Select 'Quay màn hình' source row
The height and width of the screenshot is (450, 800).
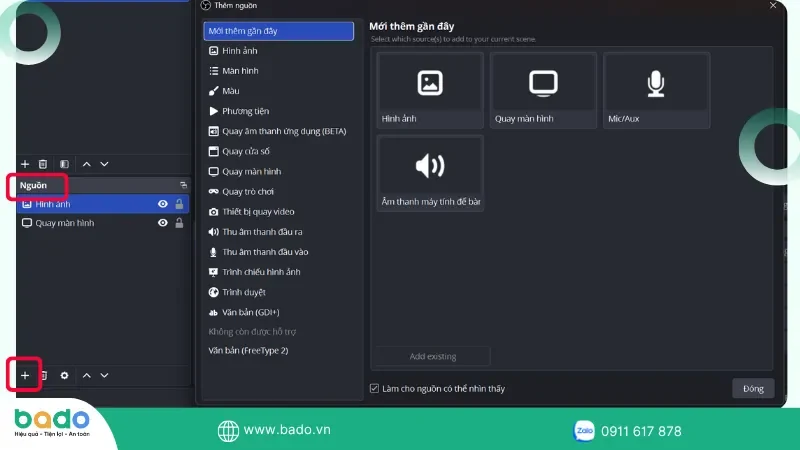click(x=103, y=223)
